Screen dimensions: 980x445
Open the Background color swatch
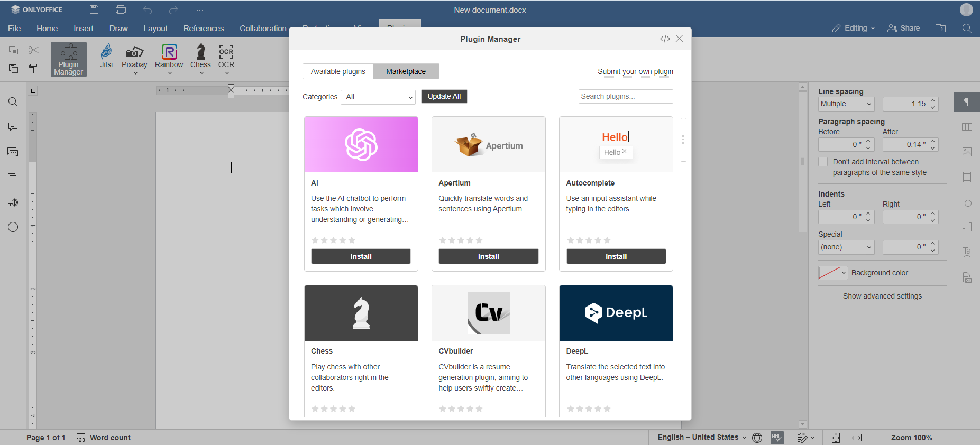(x=832, y=273)
